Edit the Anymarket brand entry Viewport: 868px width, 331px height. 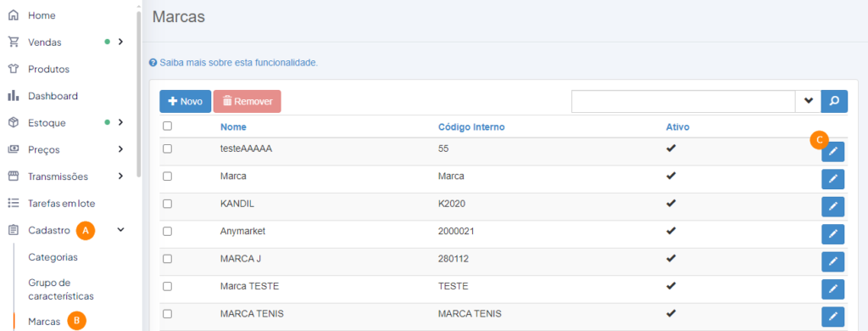click(x=832, y=234)
